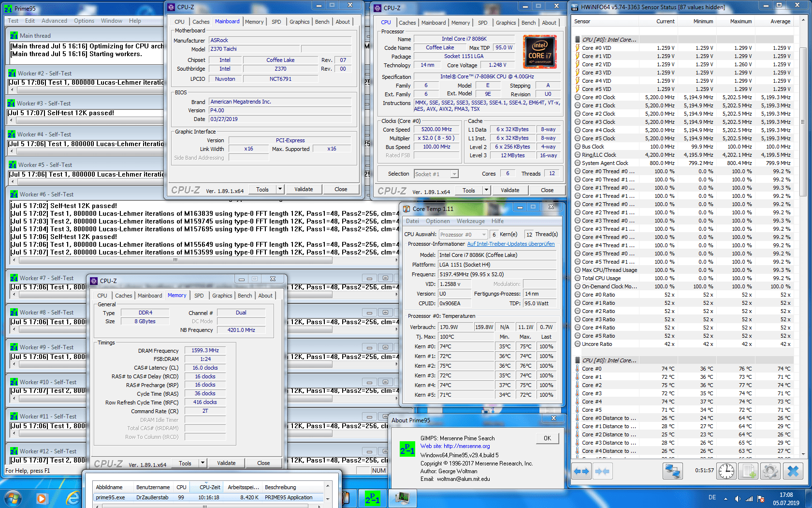Click Help menu in Prime95
The height and width of the screenshot is (508, 812).
[x=135, y=21]
